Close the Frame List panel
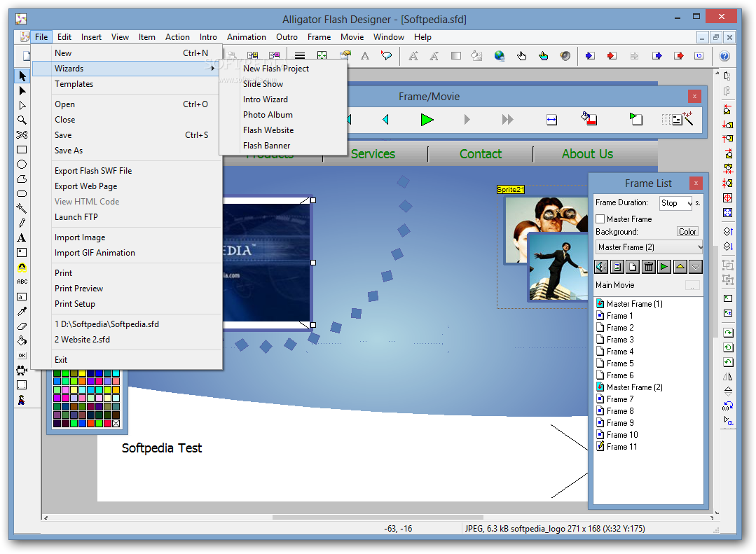This screenshot has height=554, width=756. coord(695,183)
